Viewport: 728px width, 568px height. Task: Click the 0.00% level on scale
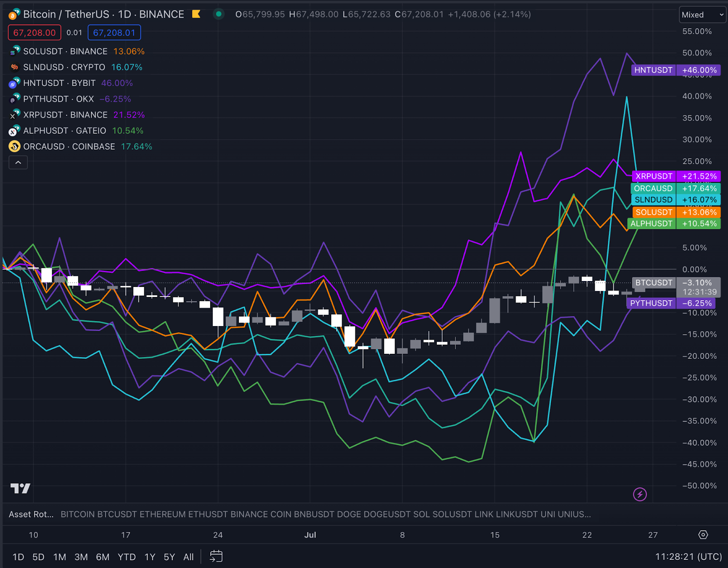695,270
